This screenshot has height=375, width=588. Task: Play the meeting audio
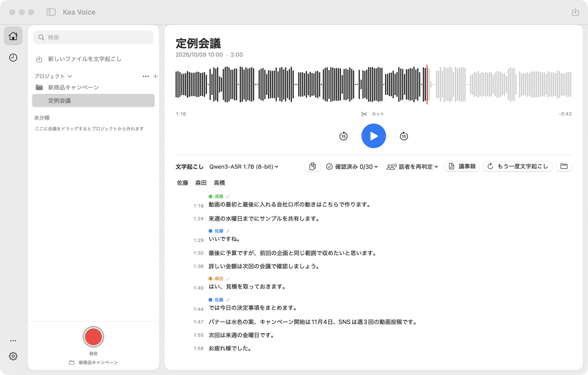(x=373, y=136)
